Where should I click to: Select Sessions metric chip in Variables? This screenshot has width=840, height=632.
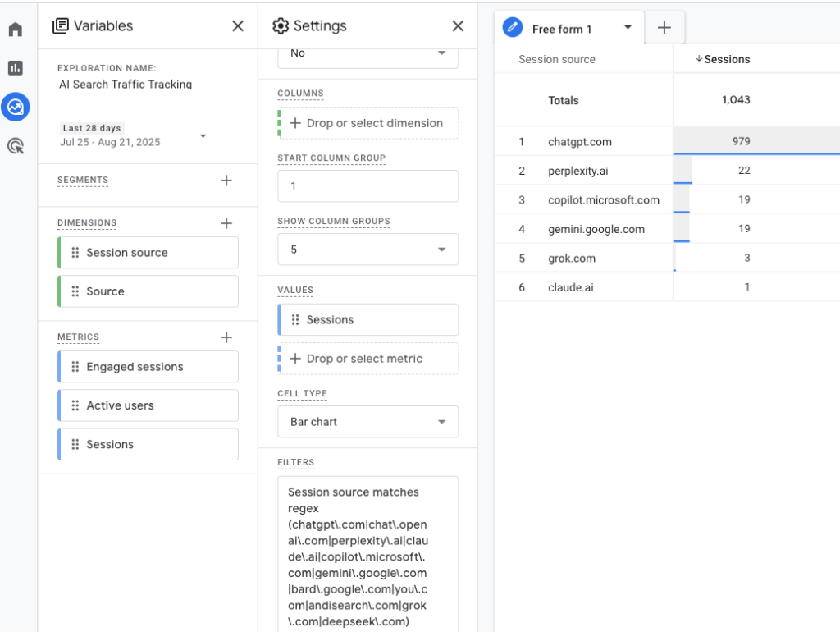[x=148, y=444]
